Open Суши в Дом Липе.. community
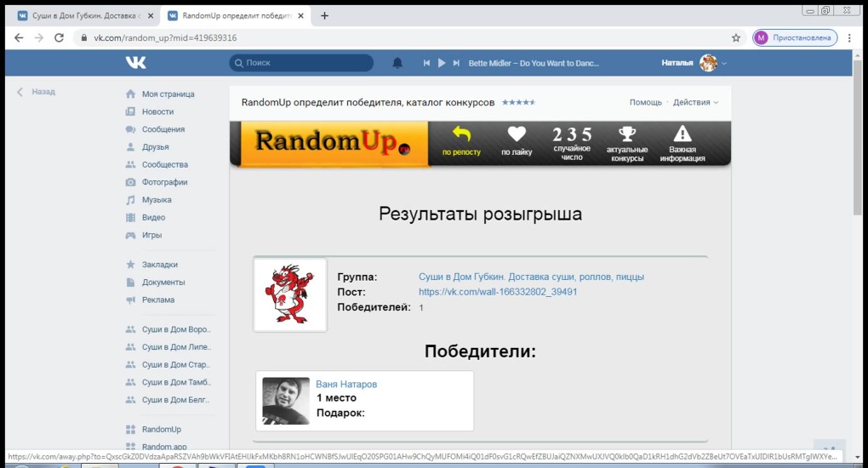This screenshot has width=868, height=468. coord(176,347)
